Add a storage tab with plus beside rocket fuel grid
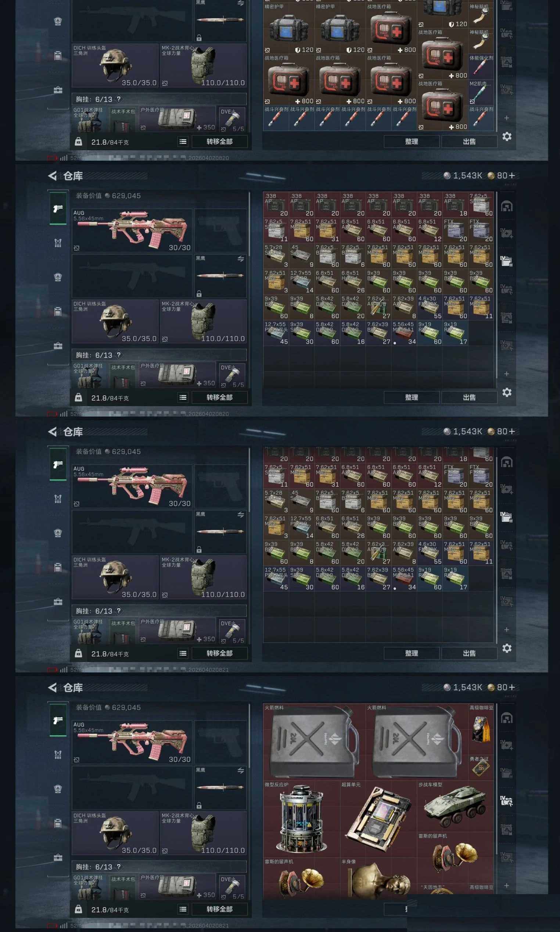 506,885
